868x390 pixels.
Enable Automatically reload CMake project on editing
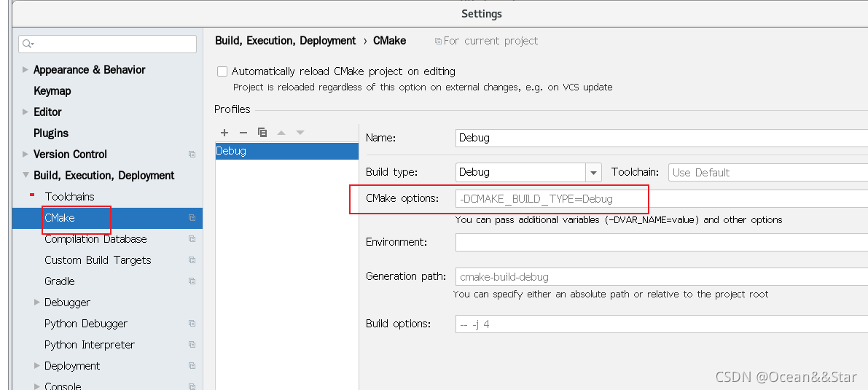(222, 71)
